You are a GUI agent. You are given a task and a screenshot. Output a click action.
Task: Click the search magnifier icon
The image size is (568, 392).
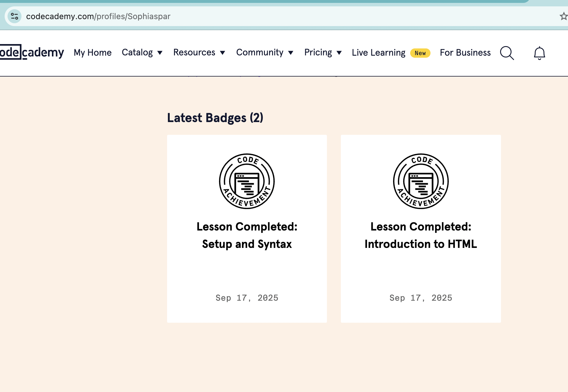pyautogui.click(x=507, y=53)
